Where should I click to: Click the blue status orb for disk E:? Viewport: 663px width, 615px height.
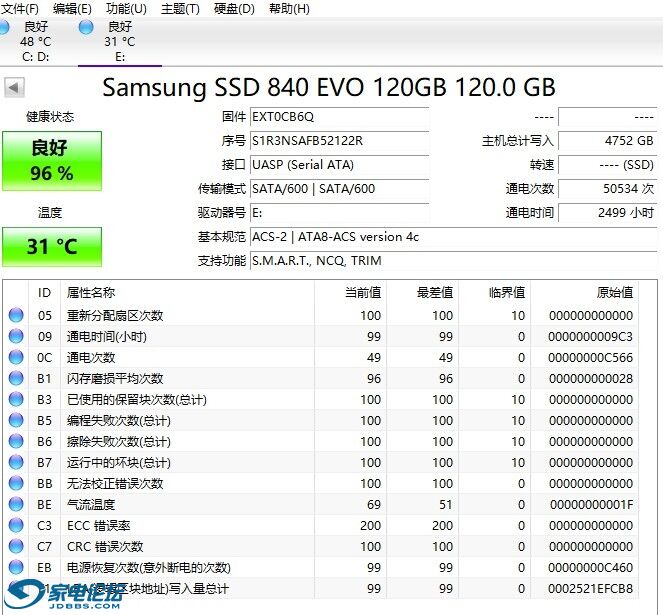86,27
